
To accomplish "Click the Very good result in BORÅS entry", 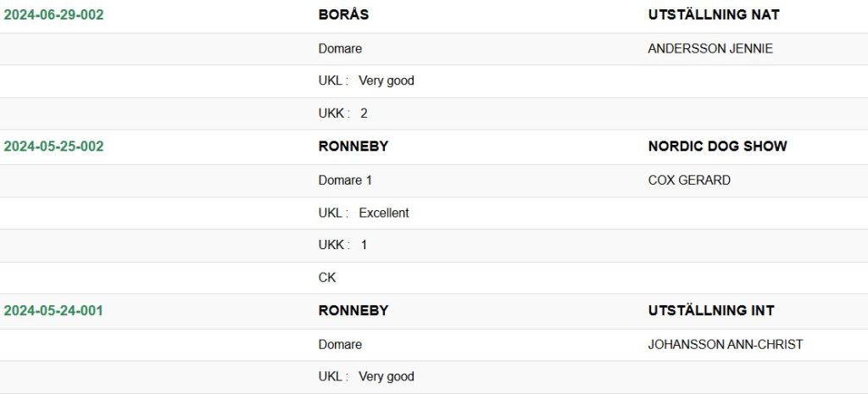I will tap(387, 80).
